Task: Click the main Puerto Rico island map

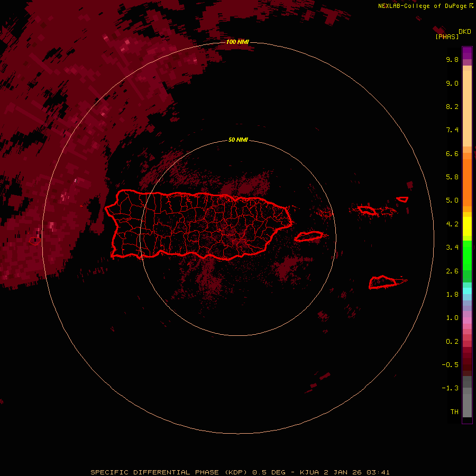Action: [198, 225]
